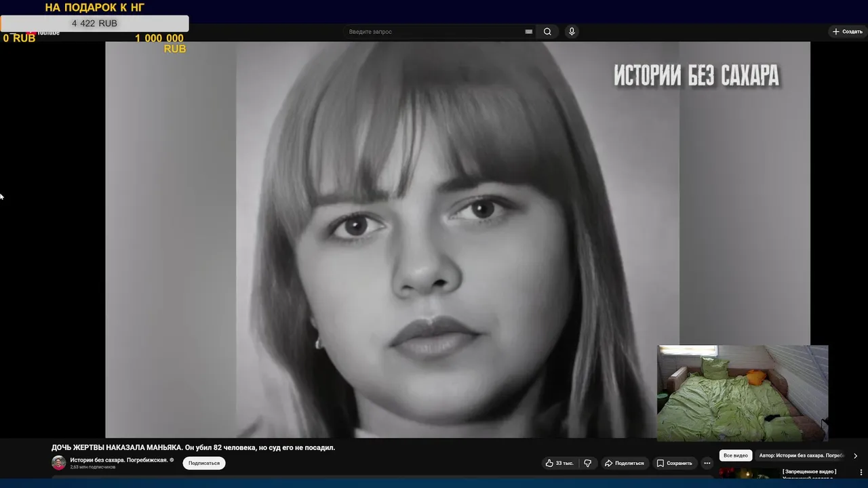
Task: Click the webcam overlay showing the bed
Action: click(743, 393)
